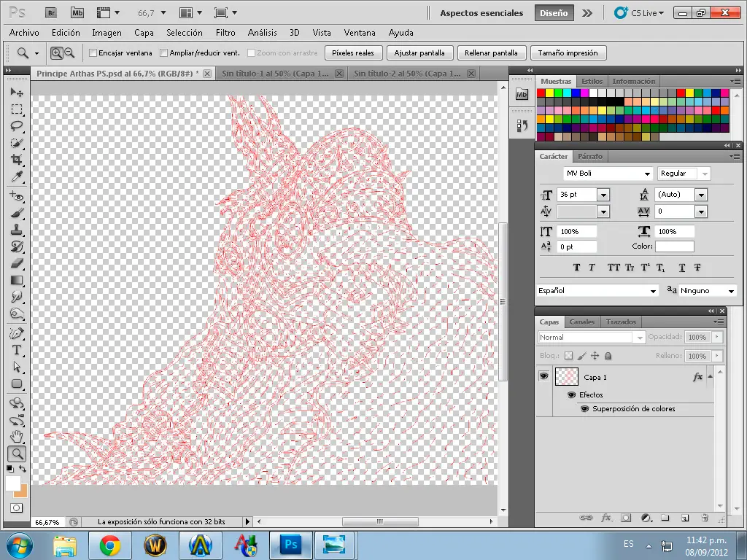
Task: Launch Adobe Bridge from top bar
Action: (50, 13)
